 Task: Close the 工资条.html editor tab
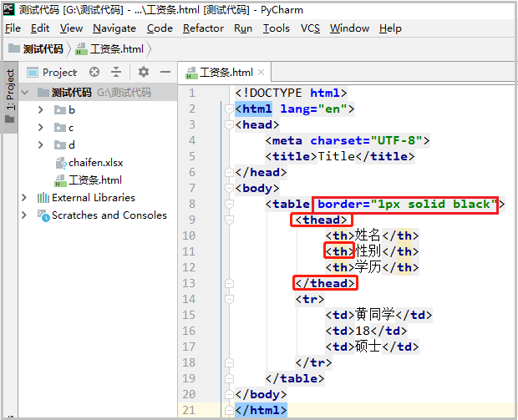261,72
